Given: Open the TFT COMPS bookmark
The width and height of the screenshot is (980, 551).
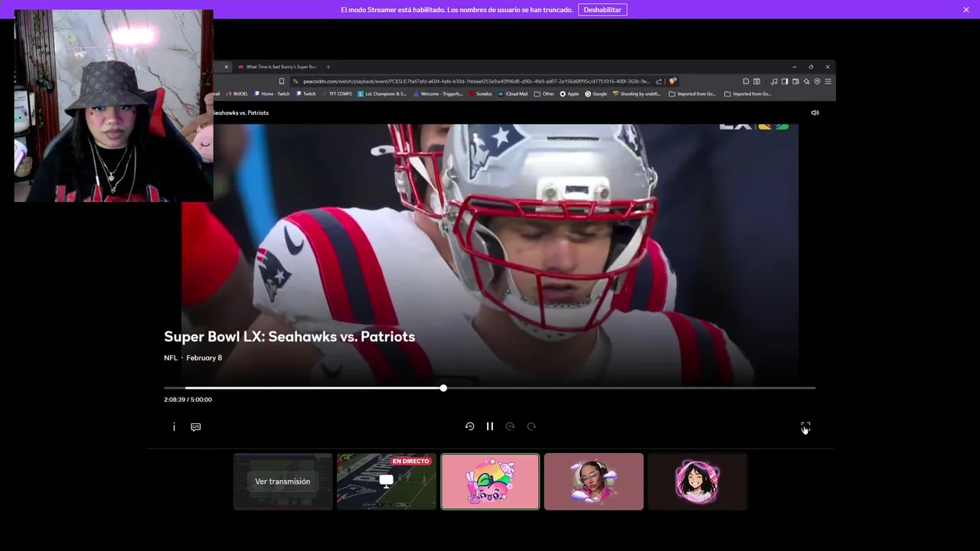Looking at the screenshot, I should click(x=337, y=94).
